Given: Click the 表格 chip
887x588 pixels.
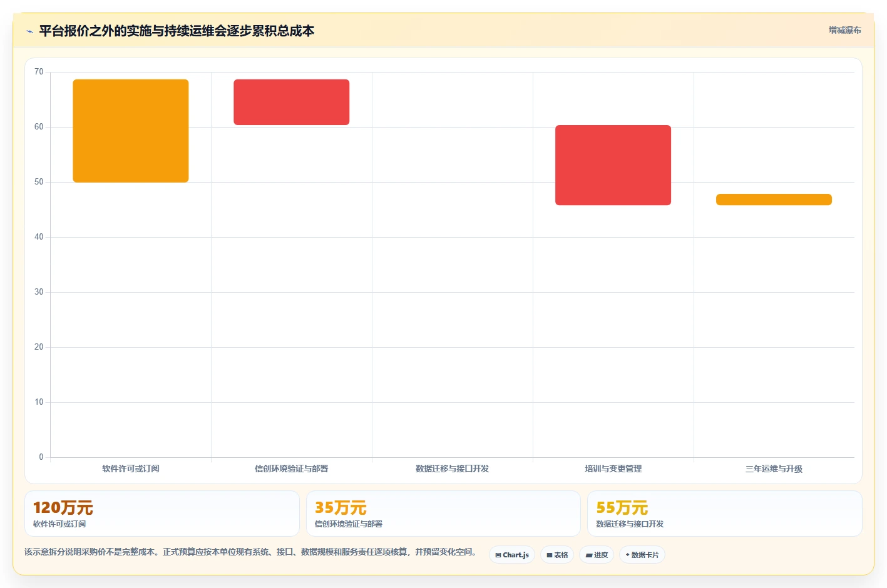Looking at the screenshot, I should click(557, 555).
